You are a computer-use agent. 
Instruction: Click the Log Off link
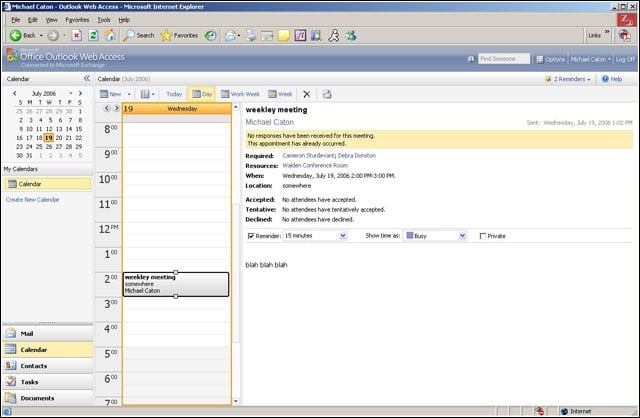pos(625,59)
